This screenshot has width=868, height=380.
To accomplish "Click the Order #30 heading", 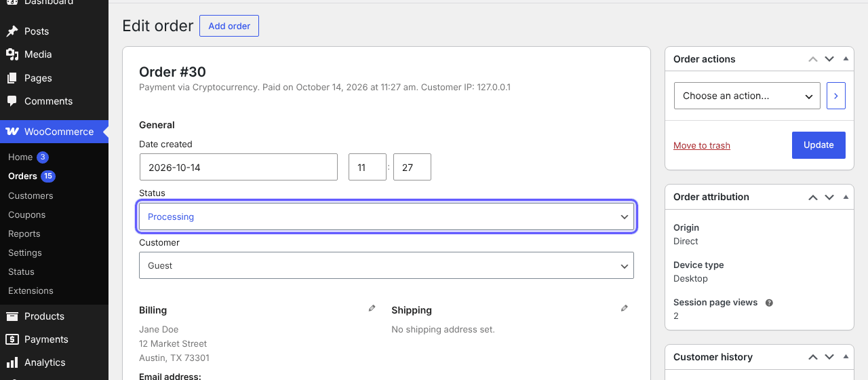I will click(172, 72).
